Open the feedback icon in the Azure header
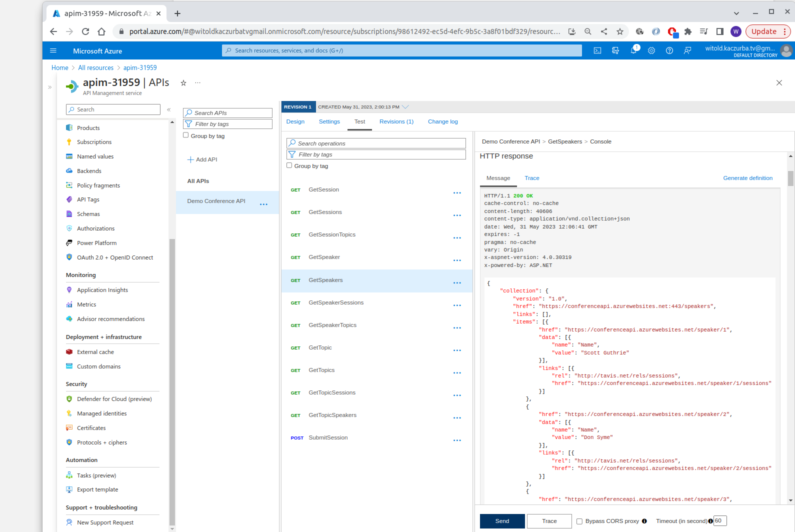Screen dimensions: 795x532 [687, 50]
